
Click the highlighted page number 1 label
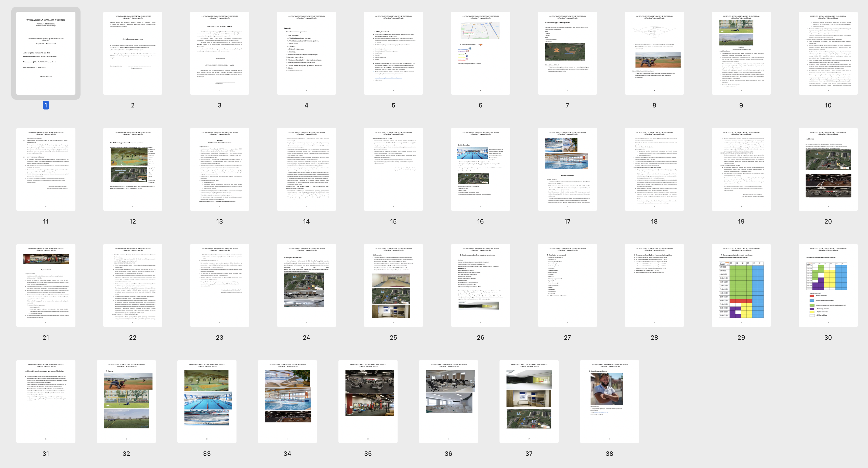tap(46, 105)
